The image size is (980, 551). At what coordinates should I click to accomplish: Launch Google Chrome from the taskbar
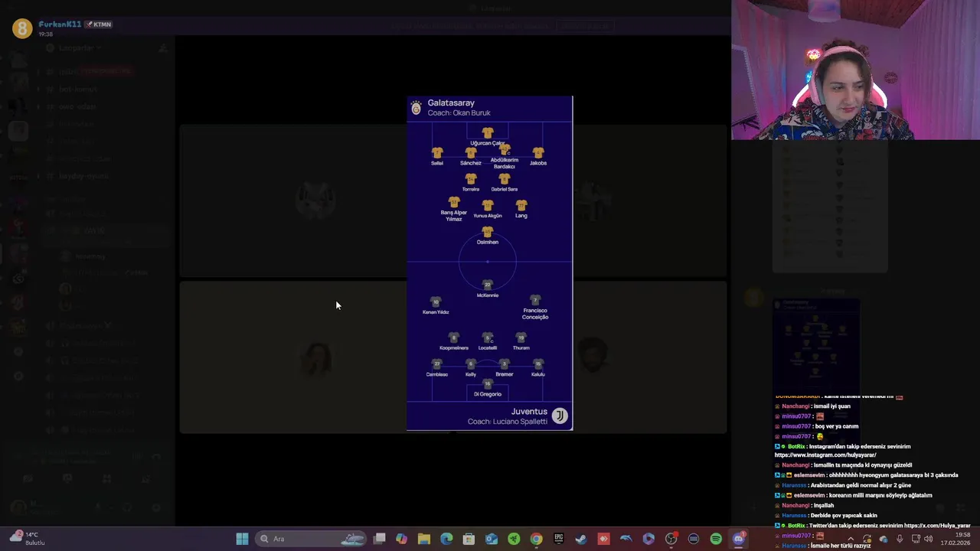[536, 539]
